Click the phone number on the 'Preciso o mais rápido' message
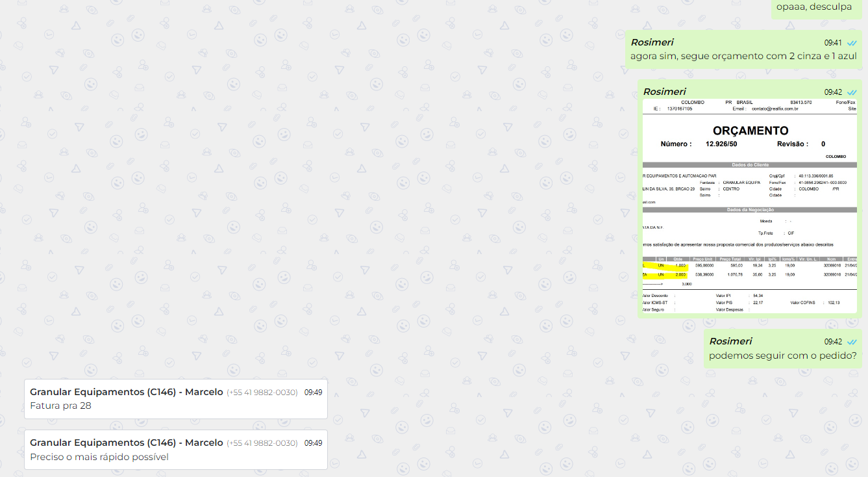This screenshot has width=868, height=477. click(x=262, y=443)
